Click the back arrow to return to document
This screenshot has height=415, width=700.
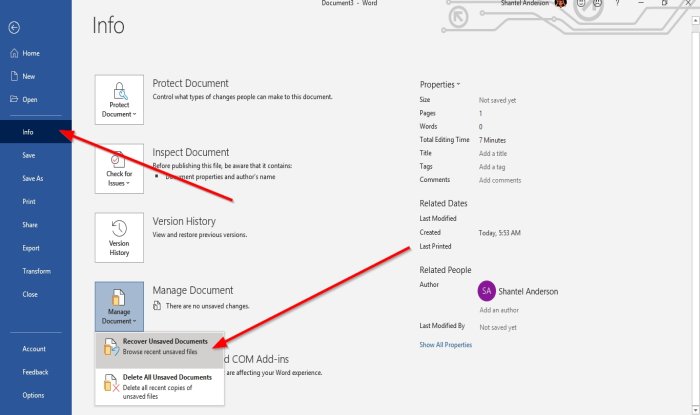[14, 28]
